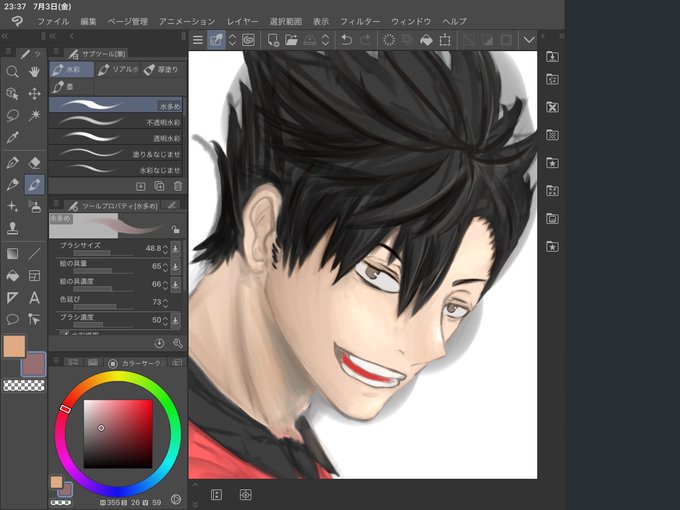The height and width of the screenshot is (510, 680).
Task: Select the 不透明水彩 brush
Action: 115,122
